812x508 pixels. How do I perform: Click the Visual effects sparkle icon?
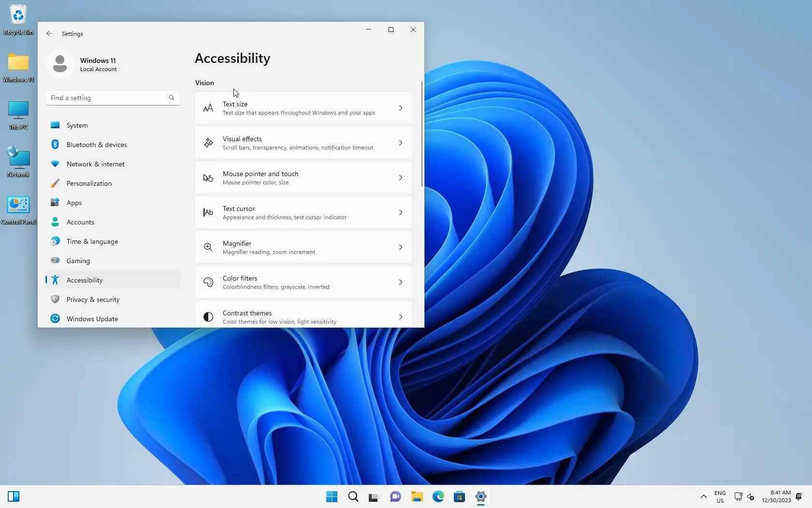(208, 143)
